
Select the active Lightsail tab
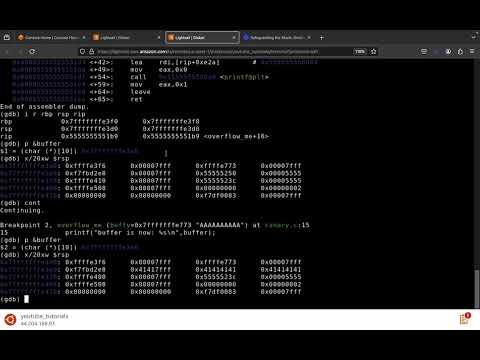[x=202, y=38]
